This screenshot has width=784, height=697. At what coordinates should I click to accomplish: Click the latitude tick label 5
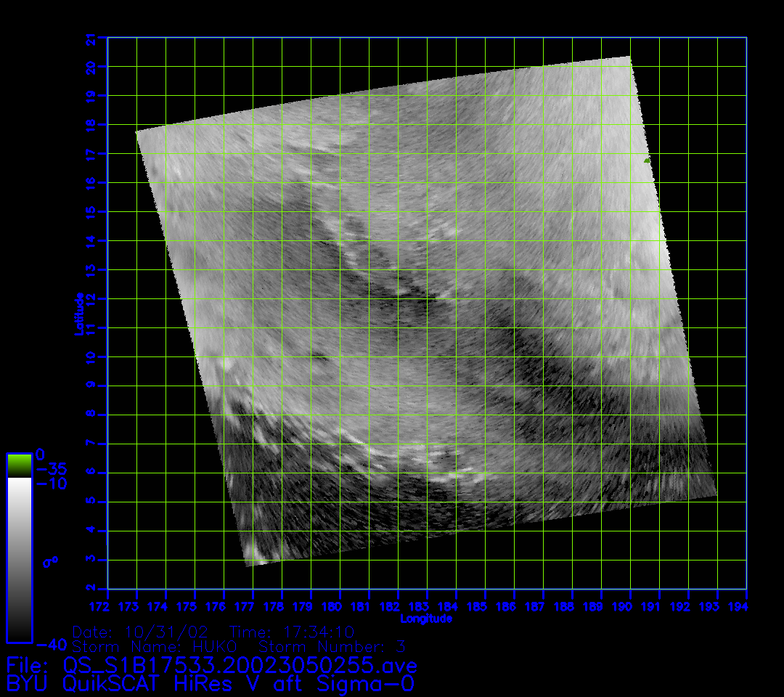(91, 502)
